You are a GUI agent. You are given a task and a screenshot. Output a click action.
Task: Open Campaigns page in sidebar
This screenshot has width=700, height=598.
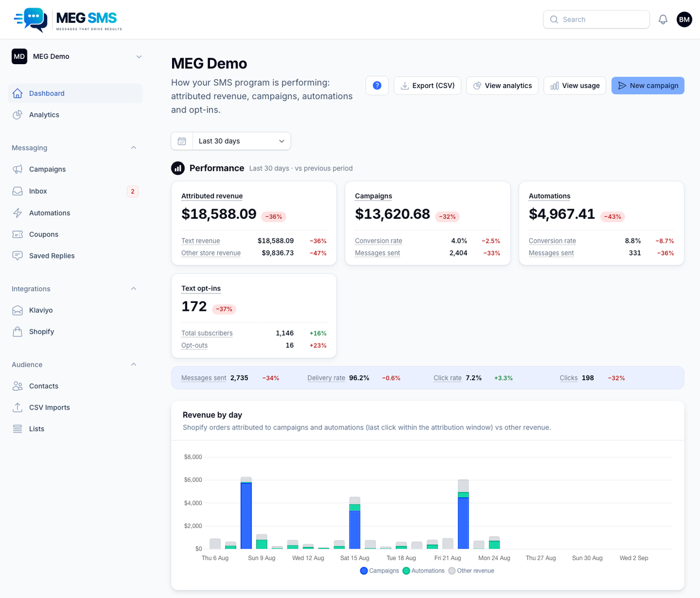click(x=75, y=169)
